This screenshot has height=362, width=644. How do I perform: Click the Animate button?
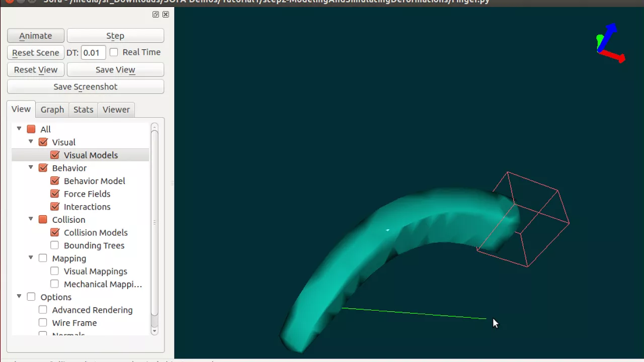[36, 36]
